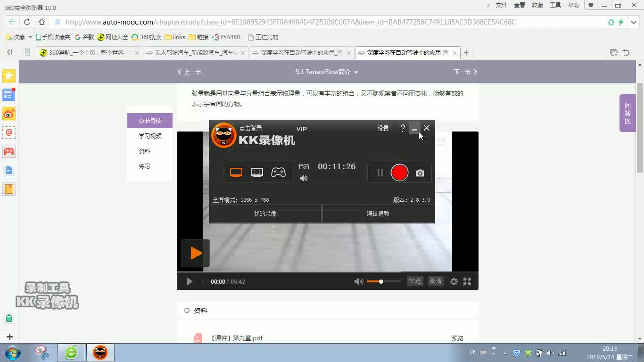Select full-screen recording mode icon
The width and height of the screenshot is (644, 362).
236,173
